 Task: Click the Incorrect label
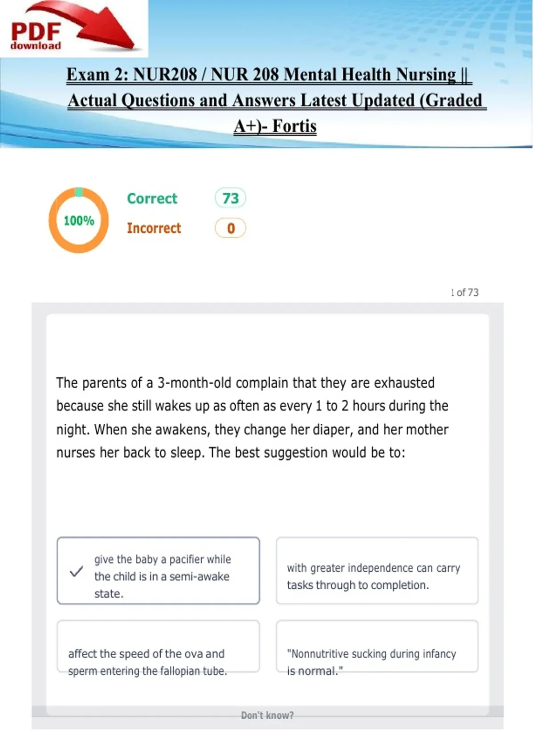point(154,228)
